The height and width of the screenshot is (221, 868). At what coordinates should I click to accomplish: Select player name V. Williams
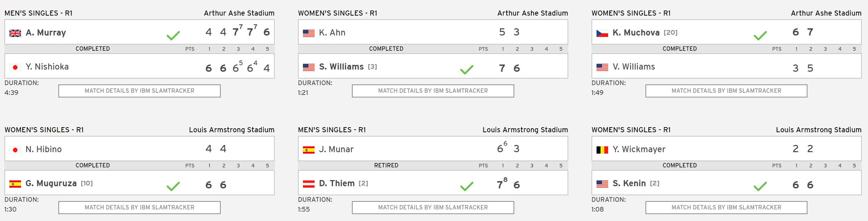634,67
